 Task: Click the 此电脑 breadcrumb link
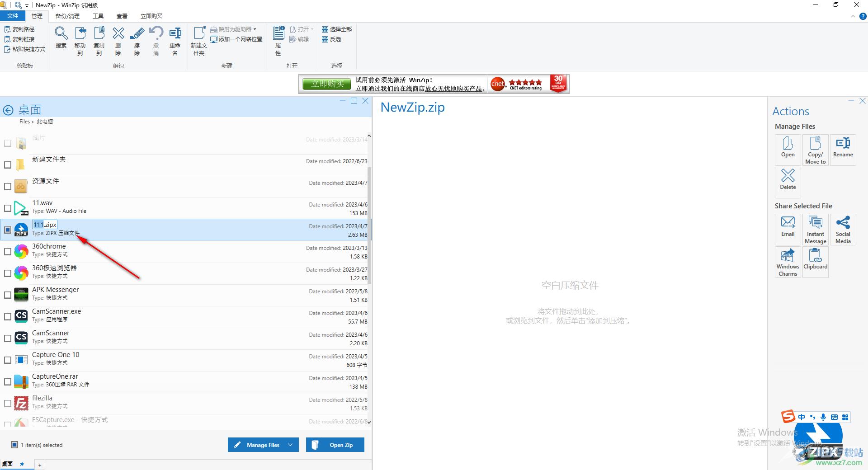tap(45, 122)
